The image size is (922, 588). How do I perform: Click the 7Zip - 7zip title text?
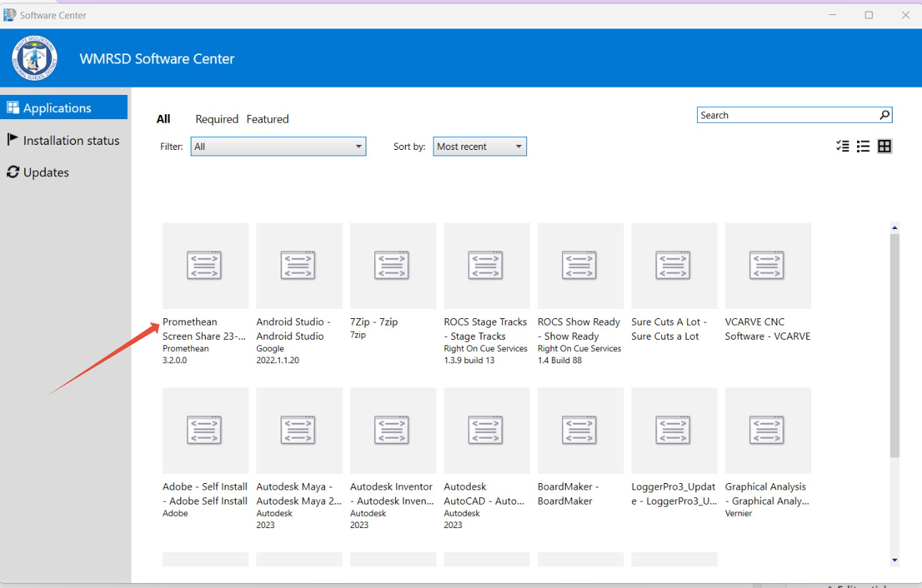point(374,322)
